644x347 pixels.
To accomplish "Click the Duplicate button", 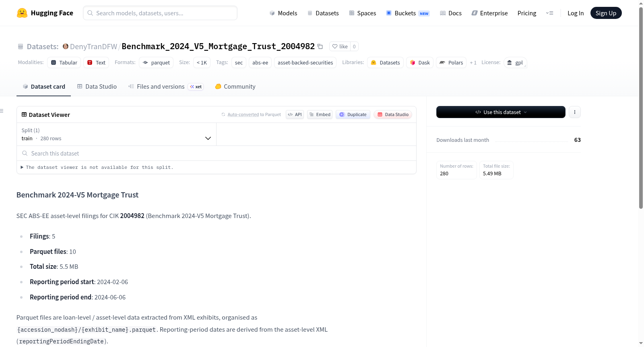I will pos(353,114).
